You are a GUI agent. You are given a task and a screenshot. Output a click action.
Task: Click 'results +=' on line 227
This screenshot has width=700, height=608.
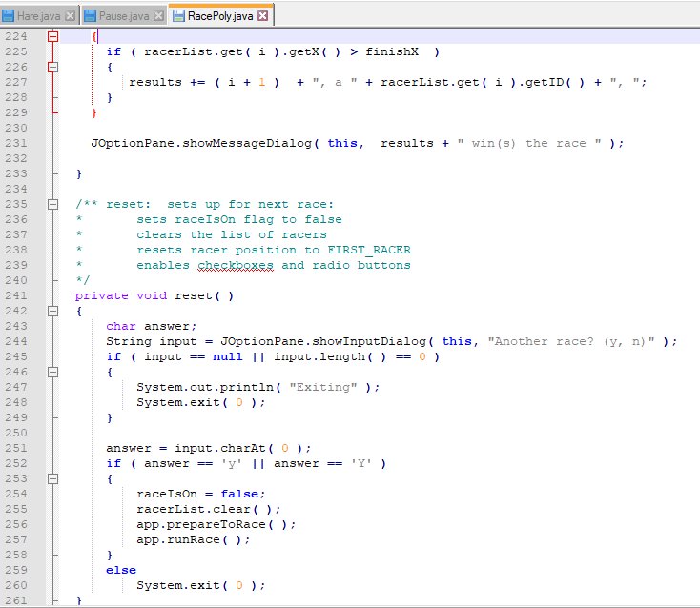(167, 83)
